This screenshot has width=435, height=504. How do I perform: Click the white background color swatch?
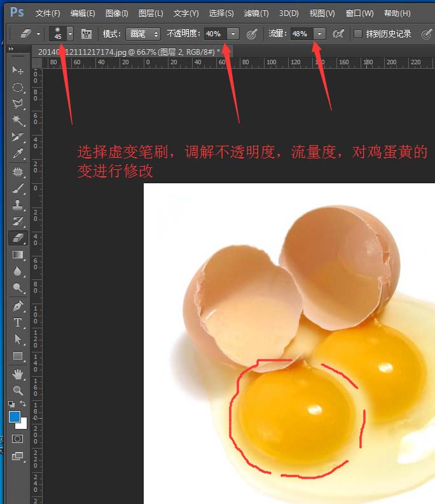(x=22, y=424)
